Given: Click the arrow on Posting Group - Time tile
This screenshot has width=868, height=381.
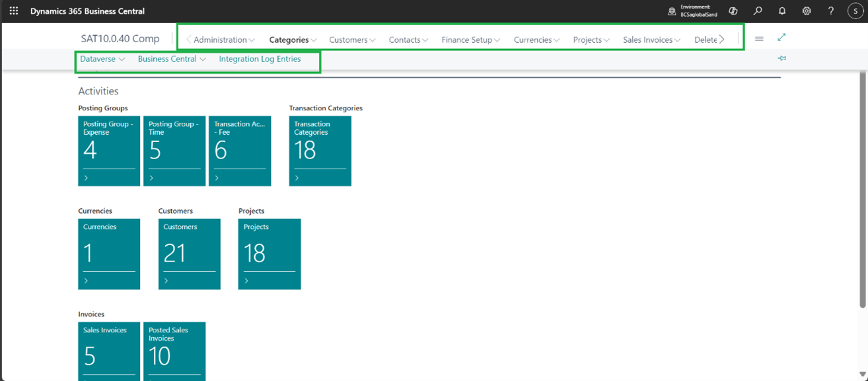Looking at the screenshot, I should [x=152, y=178].
